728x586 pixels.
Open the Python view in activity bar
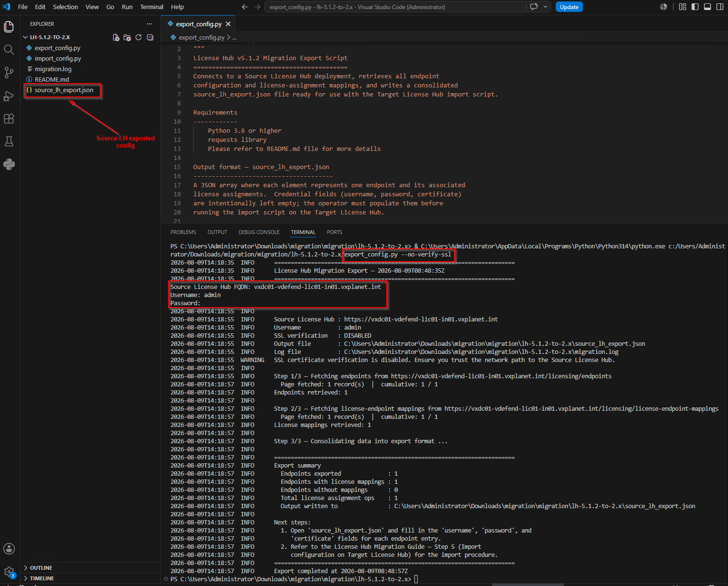(x=9, y=164)
